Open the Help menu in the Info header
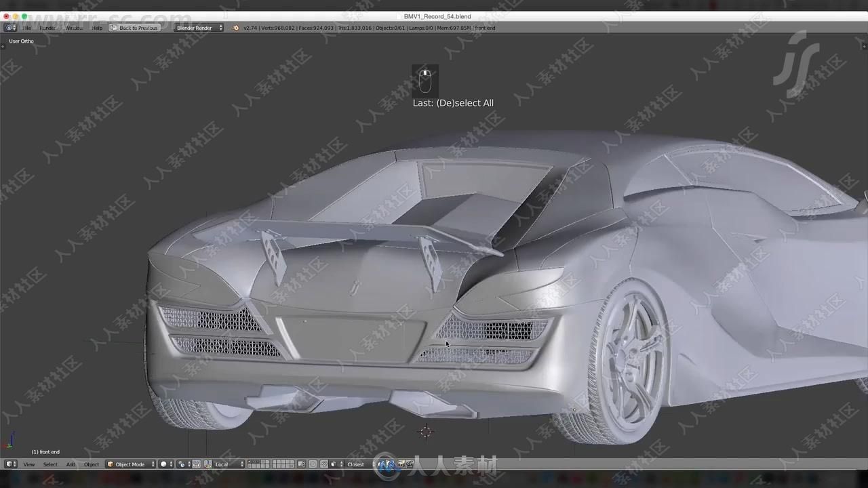 (x=97, y=28)
